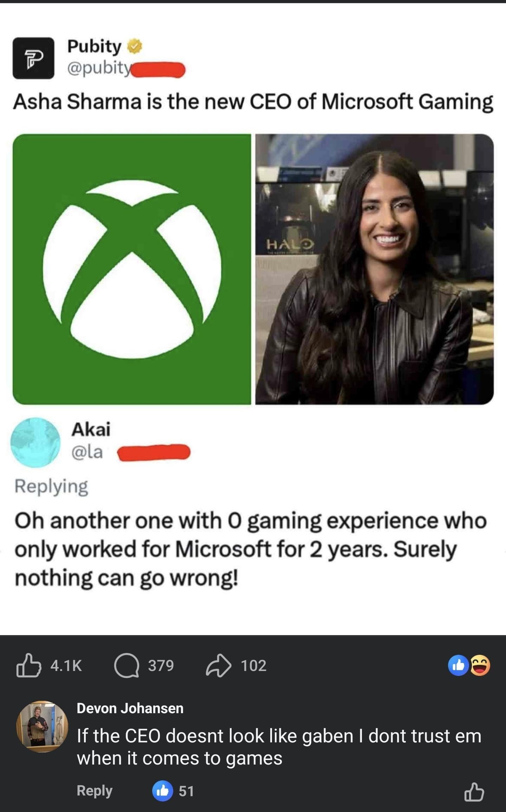This screenshot has height=812, width=506.
Task: View the 4.1K likes count
Action: click(66, 665)
